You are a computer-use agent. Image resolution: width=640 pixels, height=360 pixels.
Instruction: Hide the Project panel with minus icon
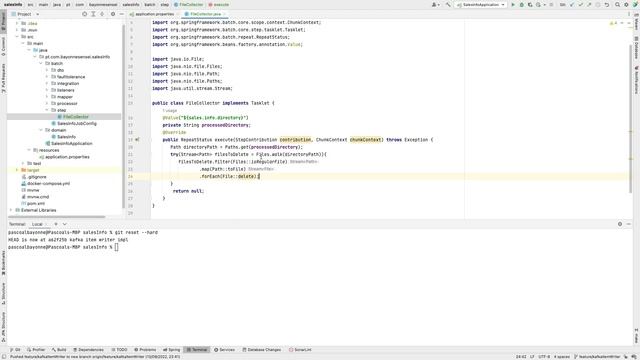[x=122, y=14]
